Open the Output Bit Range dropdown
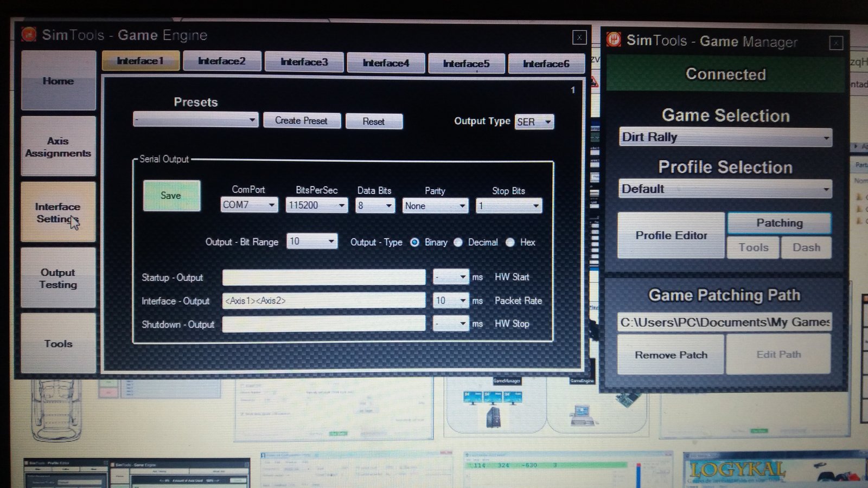This screenshot has width=868, height=488. pyautogui.click(x=312, y=241)
